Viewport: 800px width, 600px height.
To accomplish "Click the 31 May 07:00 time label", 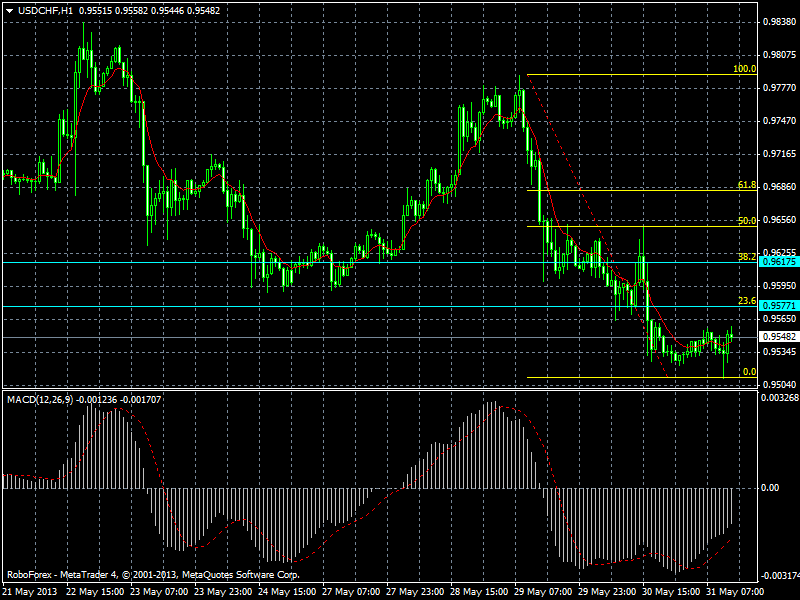I will (x=735, y=592).
